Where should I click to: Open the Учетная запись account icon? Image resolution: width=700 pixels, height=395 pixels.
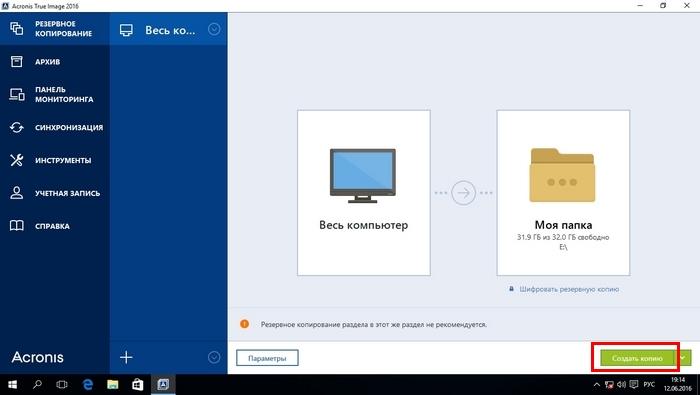click(17, 193)
